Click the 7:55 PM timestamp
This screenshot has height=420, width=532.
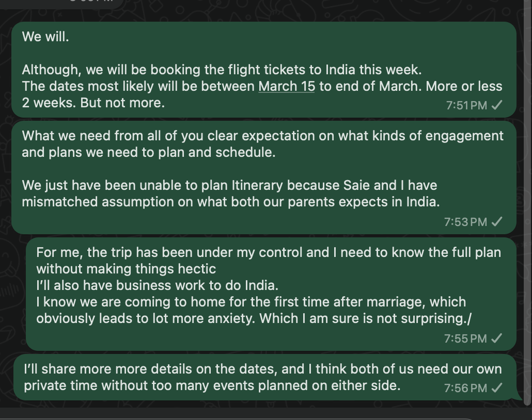465,338
